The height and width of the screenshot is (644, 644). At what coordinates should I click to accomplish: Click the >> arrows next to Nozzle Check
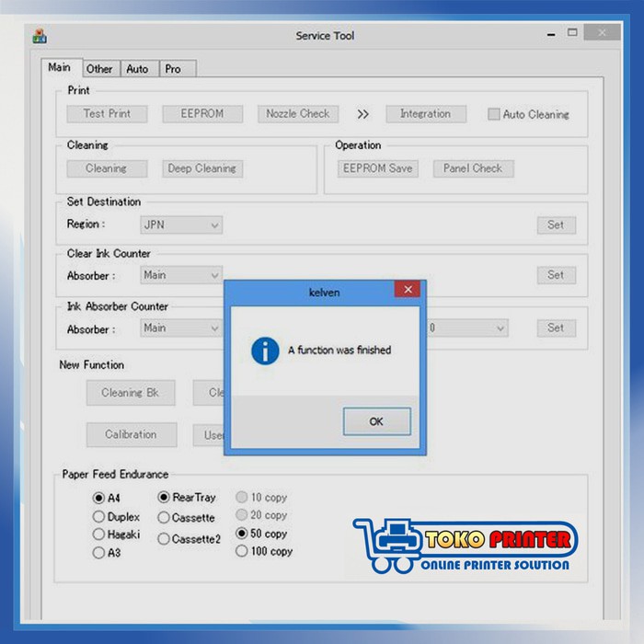point(362,114)
